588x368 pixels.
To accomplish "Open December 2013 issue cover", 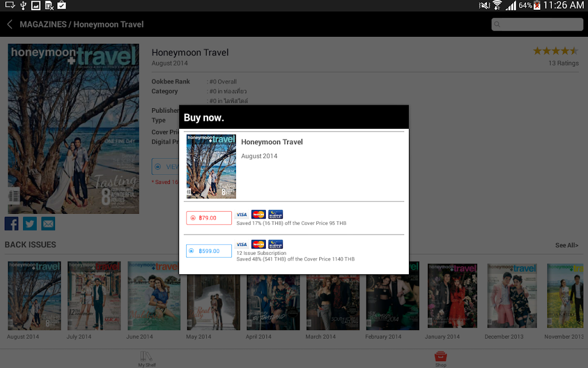I will pos(512,296).
